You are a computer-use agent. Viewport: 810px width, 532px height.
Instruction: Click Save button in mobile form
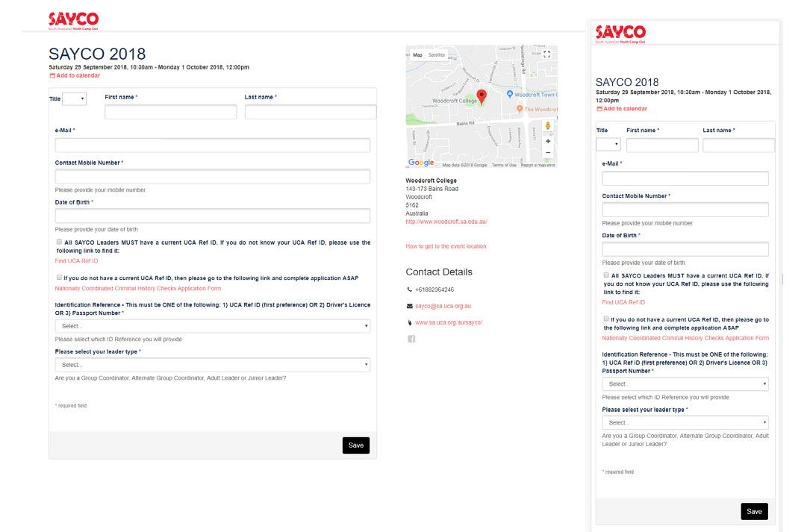point(754,511)
